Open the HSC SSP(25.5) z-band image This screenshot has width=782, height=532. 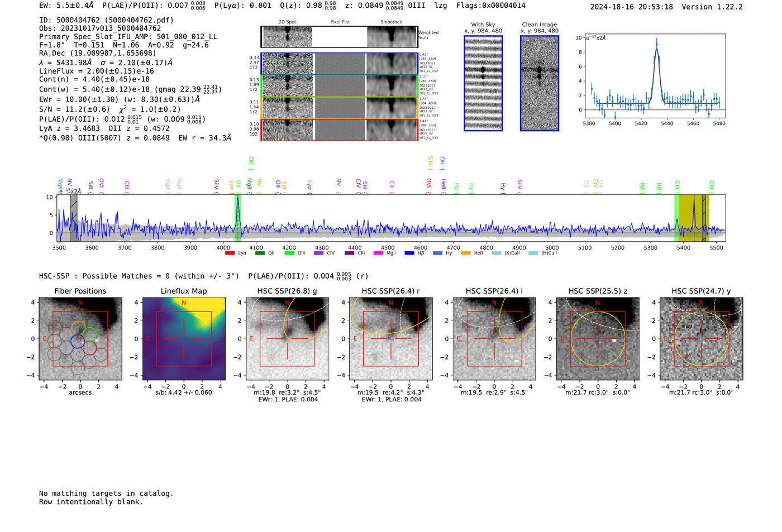[x=598, y=339]
